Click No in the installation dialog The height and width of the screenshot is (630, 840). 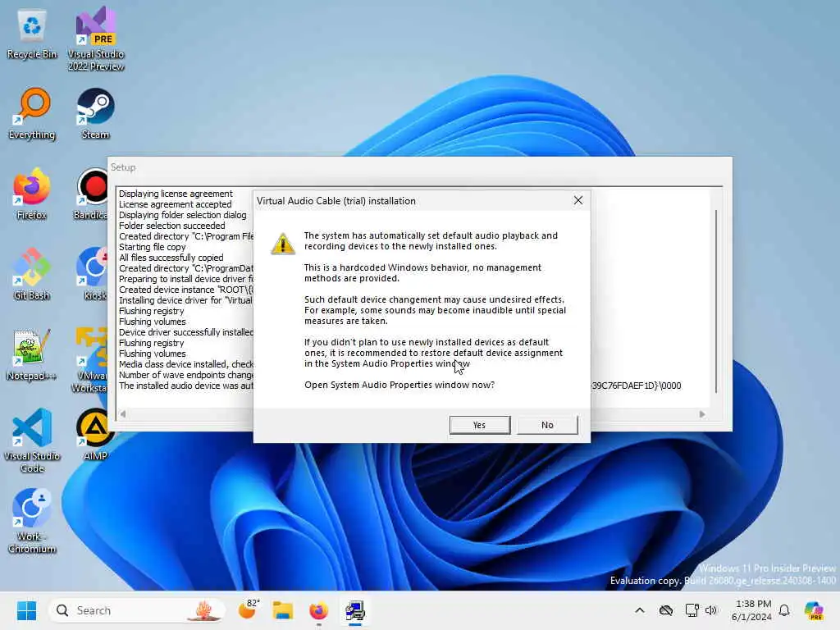coord(547,425)
